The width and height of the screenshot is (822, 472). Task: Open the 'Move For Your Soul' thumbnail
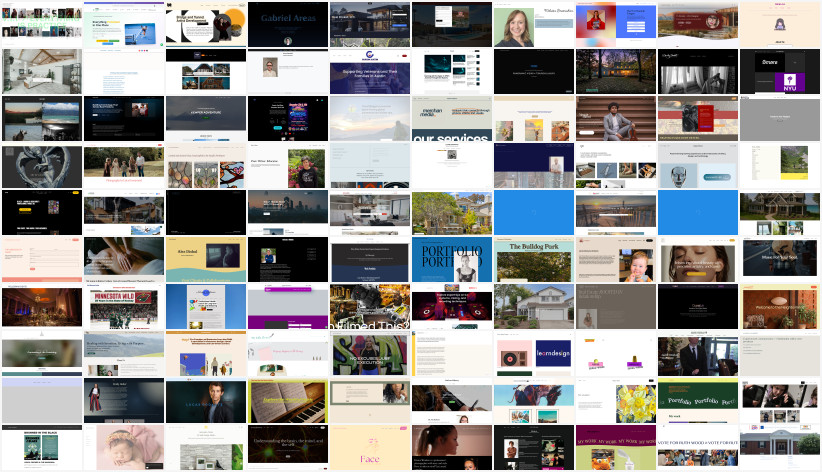tap(780, 260)
